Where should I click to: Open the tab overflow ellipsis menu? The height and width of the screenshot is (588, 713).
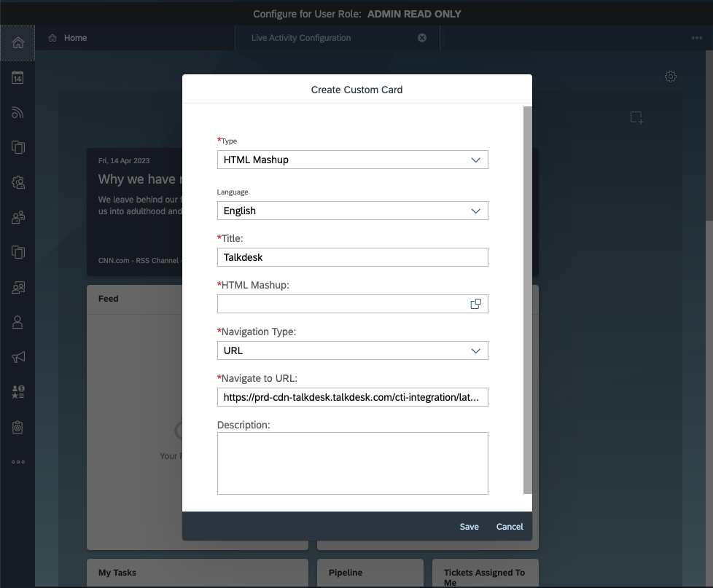697,38
